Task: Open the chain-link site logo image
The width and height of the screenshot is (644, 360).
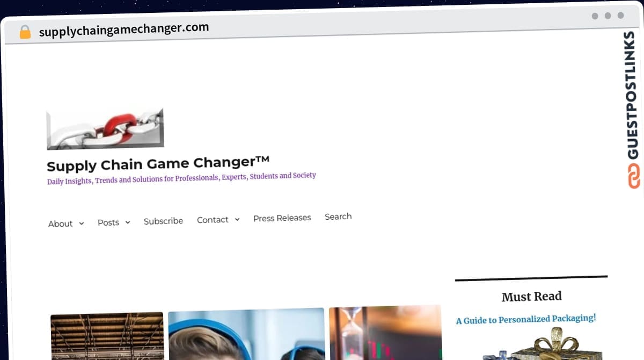Action: [105, 129]
